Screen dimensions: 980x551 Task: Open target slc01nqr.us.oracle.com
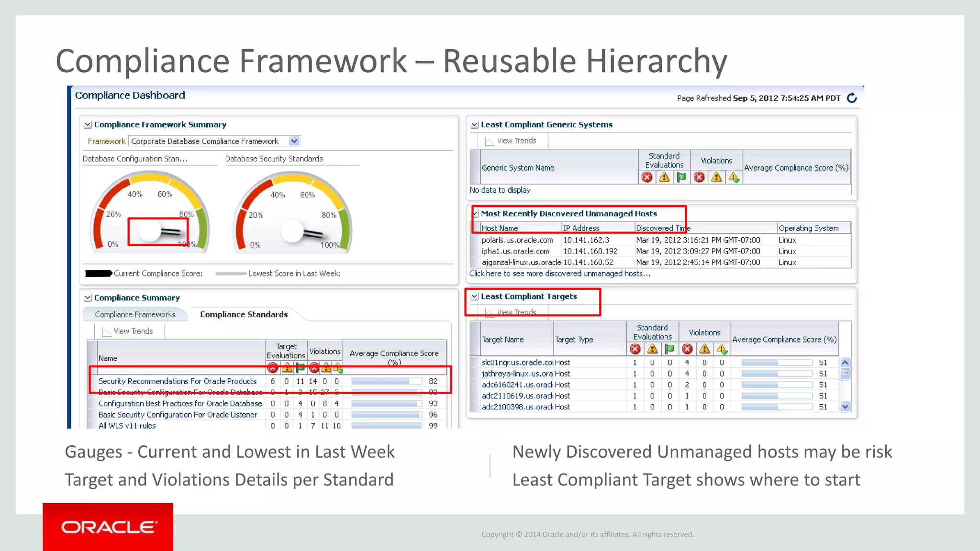(x=517, y=363)
